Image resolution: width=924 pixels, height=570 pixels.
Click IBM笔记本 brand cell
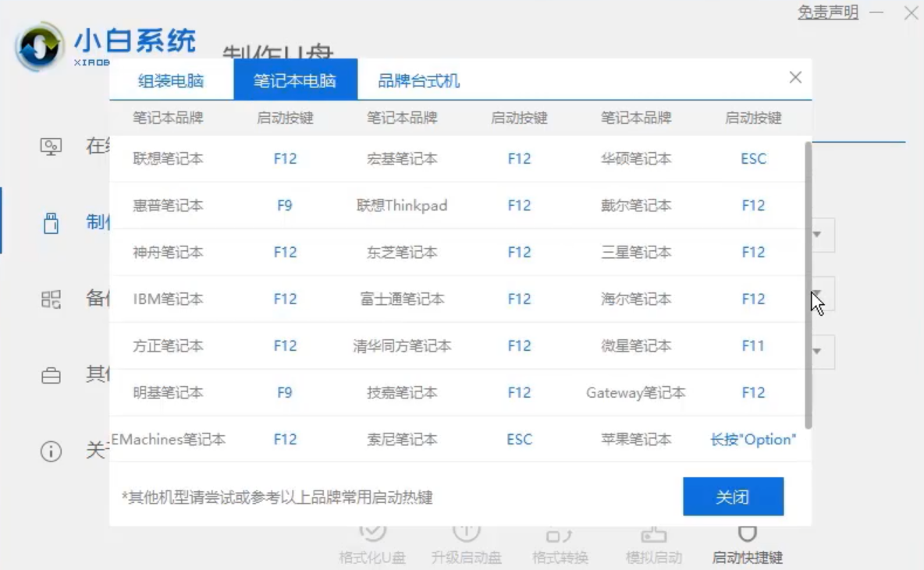(168, 299)
